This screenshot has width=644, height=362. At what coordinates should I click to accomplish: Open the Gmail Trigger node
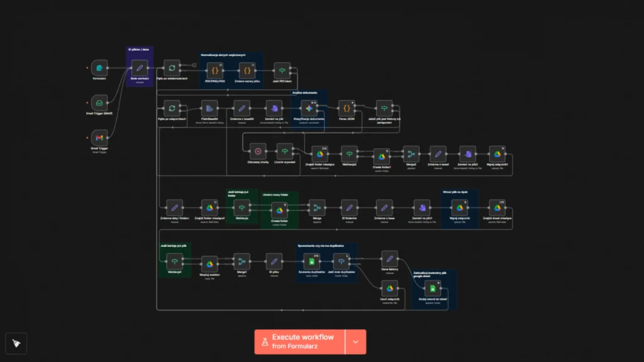click(x=99, y=138)
